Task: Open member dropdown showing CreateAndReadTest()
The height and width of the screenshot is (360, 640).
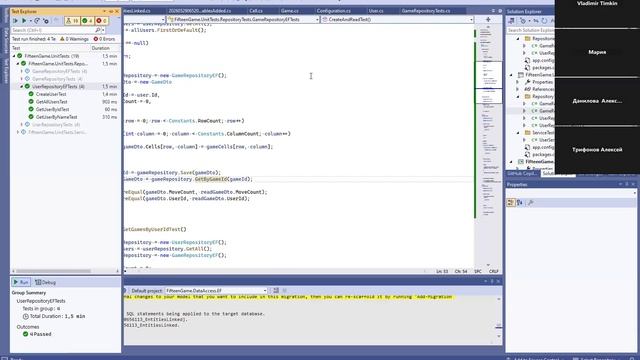Action: [x=398, y=19]
